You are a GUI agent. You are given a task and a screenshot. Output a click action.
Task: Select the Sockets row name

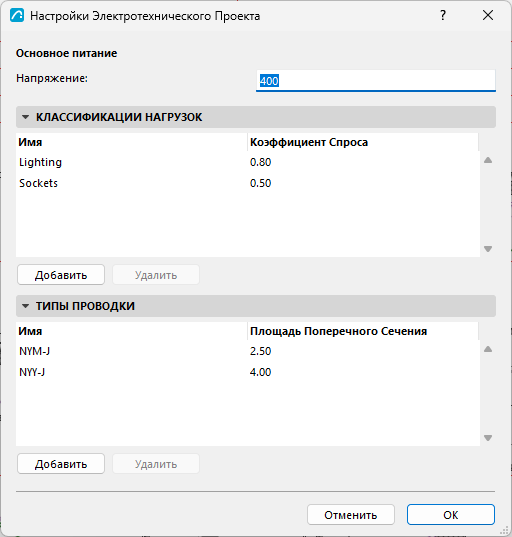click(x=38, y=183)
